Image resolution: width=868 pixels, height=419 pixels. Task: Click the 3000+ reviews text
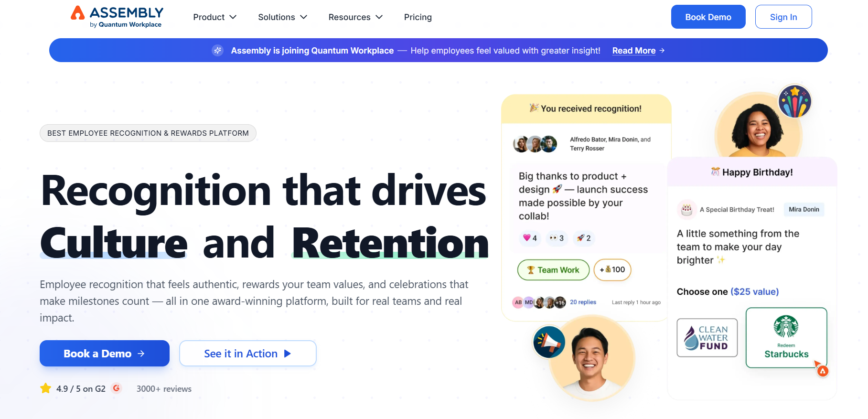pyautogui.click(x=164, y=389)
